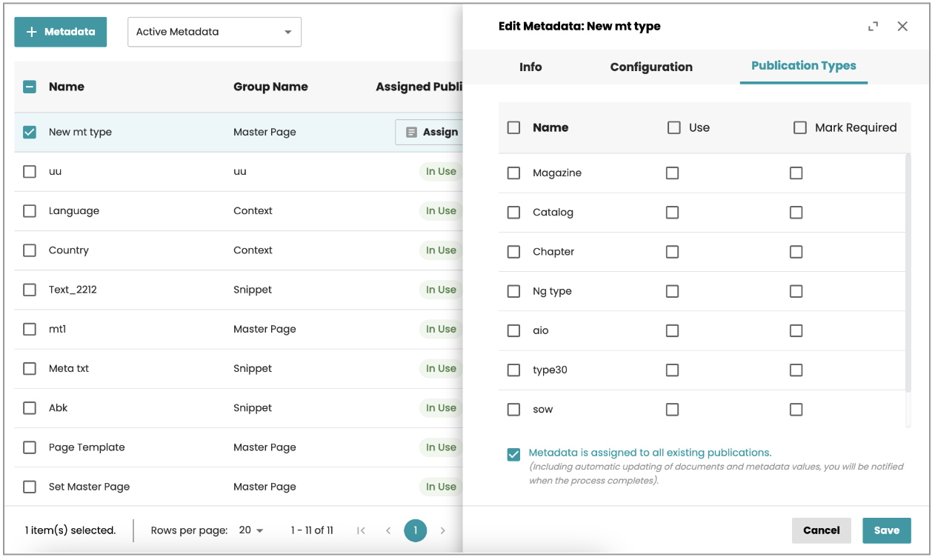Click the Save button
Image resolution: width=935 pixels, height=560 pixels.
click(x=886, y=530)
